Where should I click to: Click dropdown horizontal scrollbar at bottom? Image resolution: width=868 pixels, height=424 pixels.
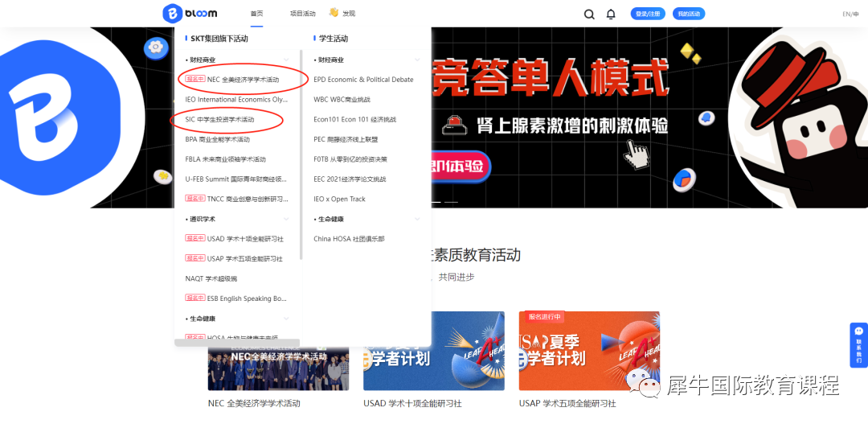[x=237, y=343]
